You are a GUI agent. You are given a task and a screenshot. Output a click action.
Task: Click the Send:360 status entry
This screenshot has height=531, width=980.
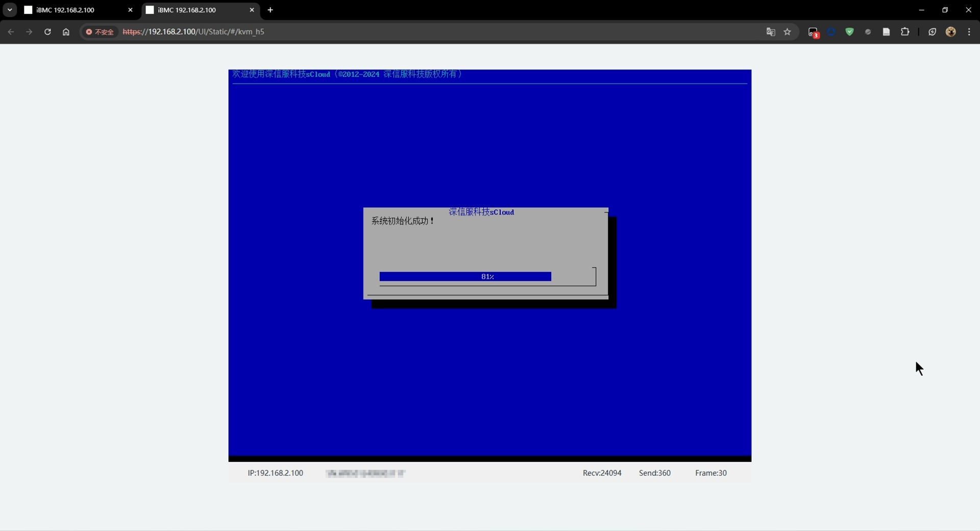coord(655,473)
